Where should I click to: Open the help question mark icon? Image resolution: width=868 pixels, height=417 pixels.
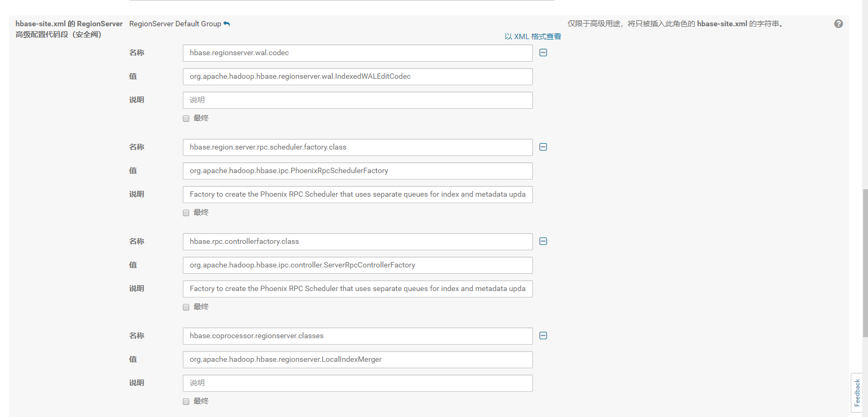pyautogui.click(x=839, y=24)
